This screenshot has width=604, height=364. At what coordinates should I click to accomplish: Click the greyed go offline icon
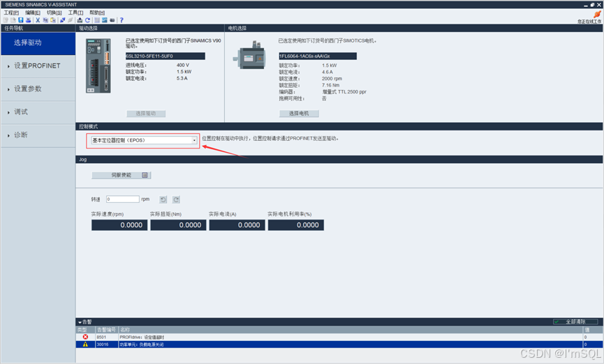coord(70,20)
